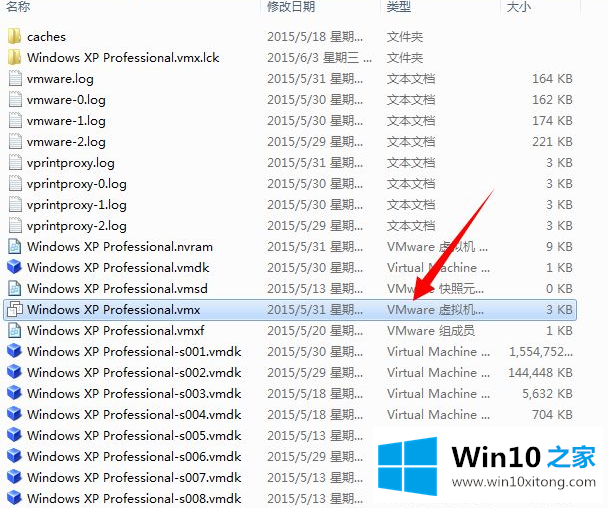Click the s006.vmdk virtual disk icon

coord(15,456)
